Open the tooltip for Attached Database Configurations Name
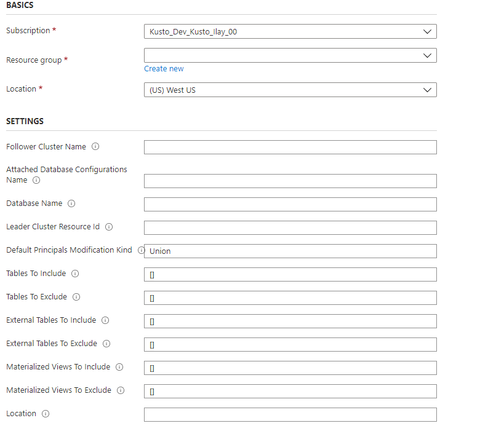Image resolution: width=504 pixels, height=426 pixels. point(36,180)
